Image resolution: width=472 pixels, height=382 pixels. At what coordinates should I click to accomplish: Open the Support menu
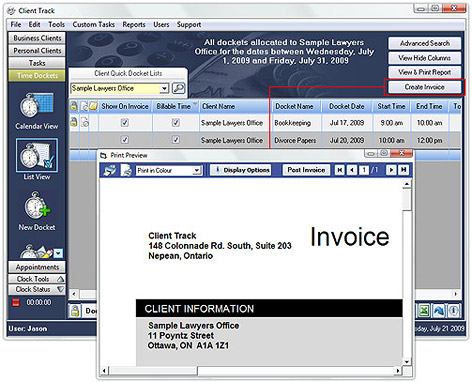[189, 24]
